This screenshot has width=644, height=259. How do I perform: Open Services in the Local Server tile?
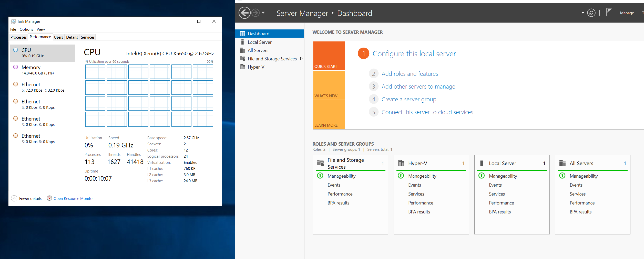click(x=497, y=194)
